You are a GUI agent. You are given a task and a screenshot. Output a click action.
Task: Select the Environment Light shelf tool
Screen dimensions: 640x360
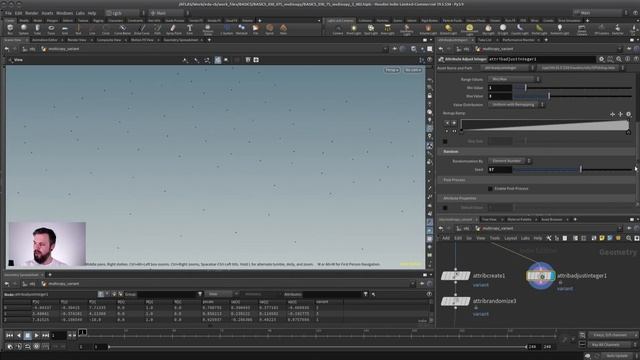pyautogui.click(x=469, y=29)
